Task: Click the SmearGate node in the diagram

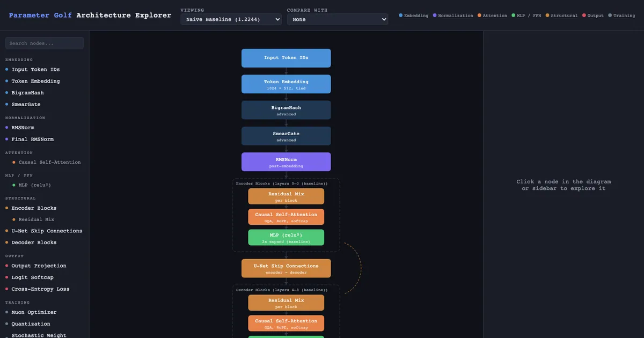Action: point(286,136)
